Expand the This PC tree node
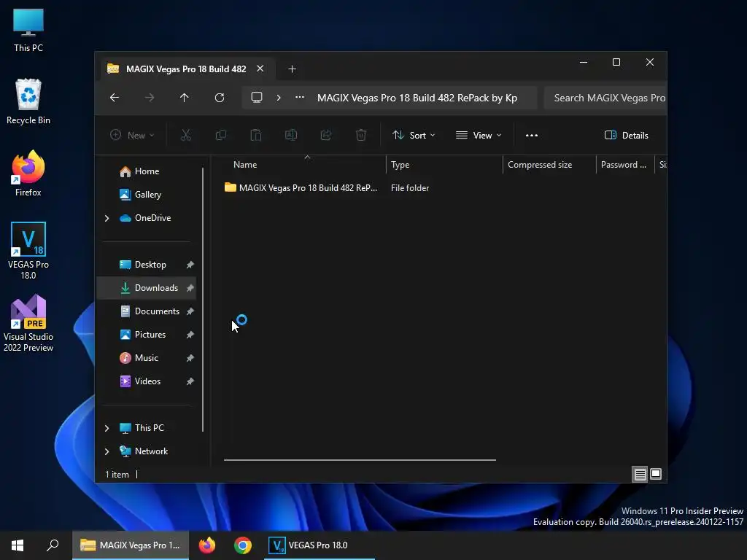Viewport: 747px width, 560px height. click(107, 428)
